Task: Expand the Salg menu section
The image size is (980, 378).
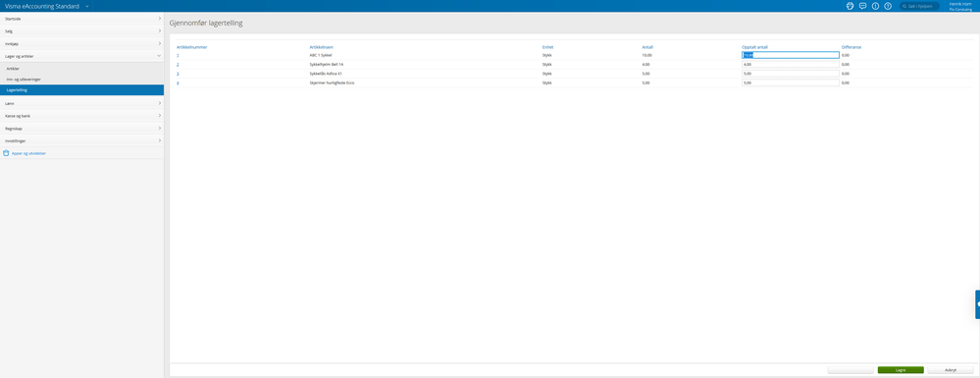Action: pyautogui.click(x=81, y=30)
